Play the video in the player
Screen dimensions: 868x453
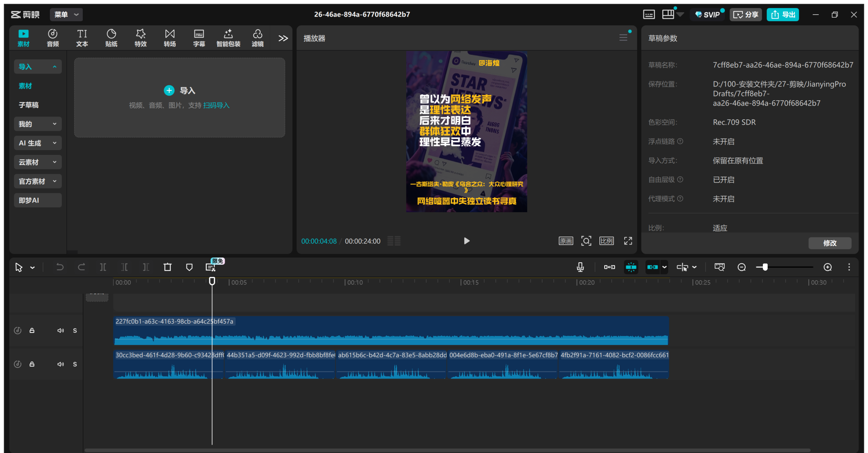pos(467,241)
